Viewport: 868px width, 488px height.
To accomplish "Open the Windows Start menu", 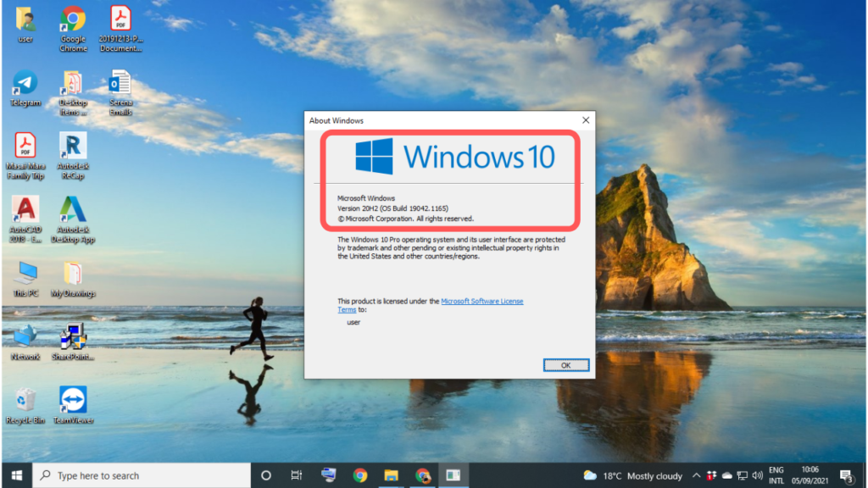I will point(16,475).
